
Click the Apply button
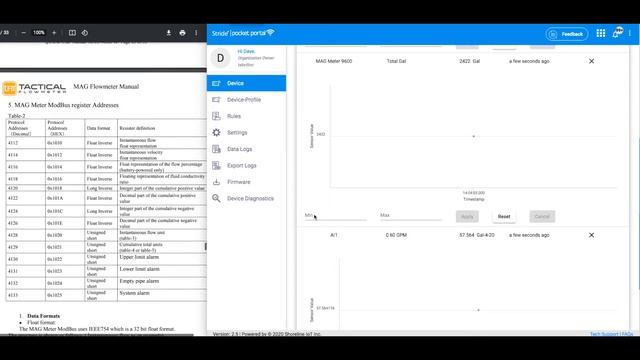point(467,216)
